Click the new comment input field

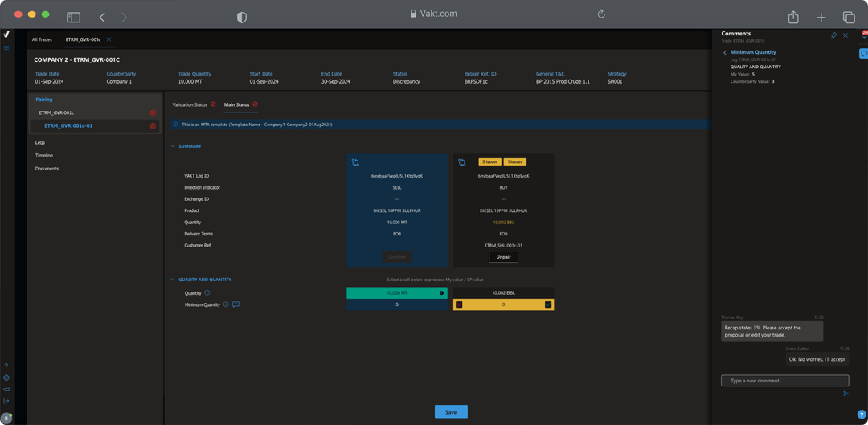click(x=784, y=381)
